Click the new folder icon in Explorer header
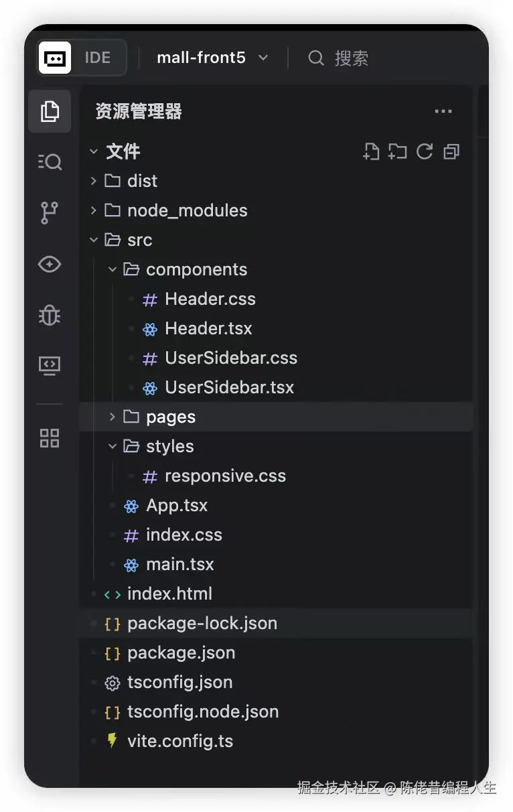 coord(398,151)
